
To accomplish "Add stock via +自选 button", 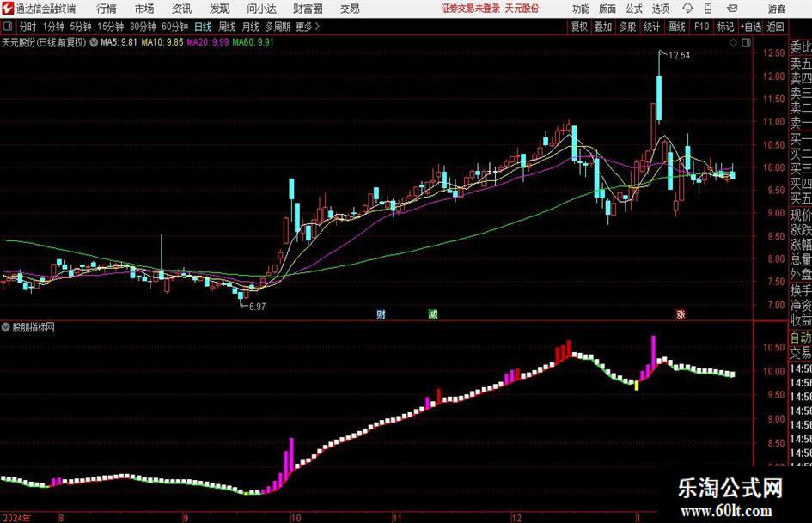I will 750,27.
